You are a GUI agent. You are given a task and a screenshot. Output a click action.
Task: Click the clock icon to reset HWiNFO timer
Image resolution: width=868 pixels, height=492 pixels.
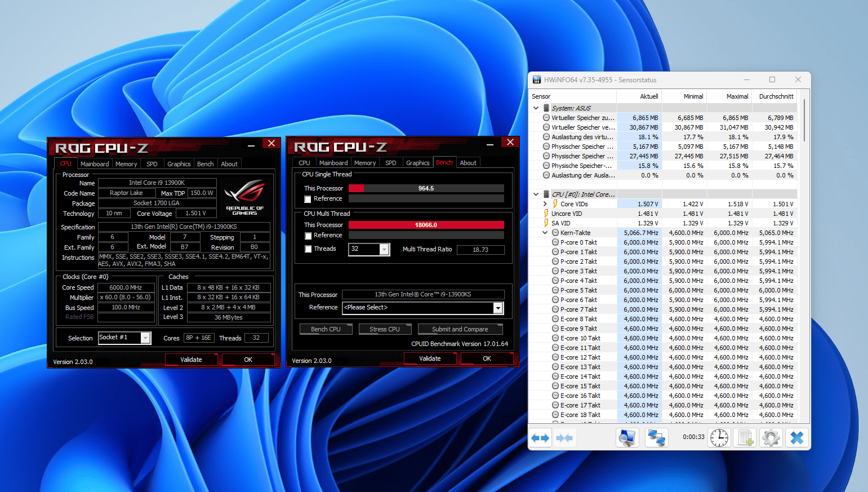pos(719,438)
